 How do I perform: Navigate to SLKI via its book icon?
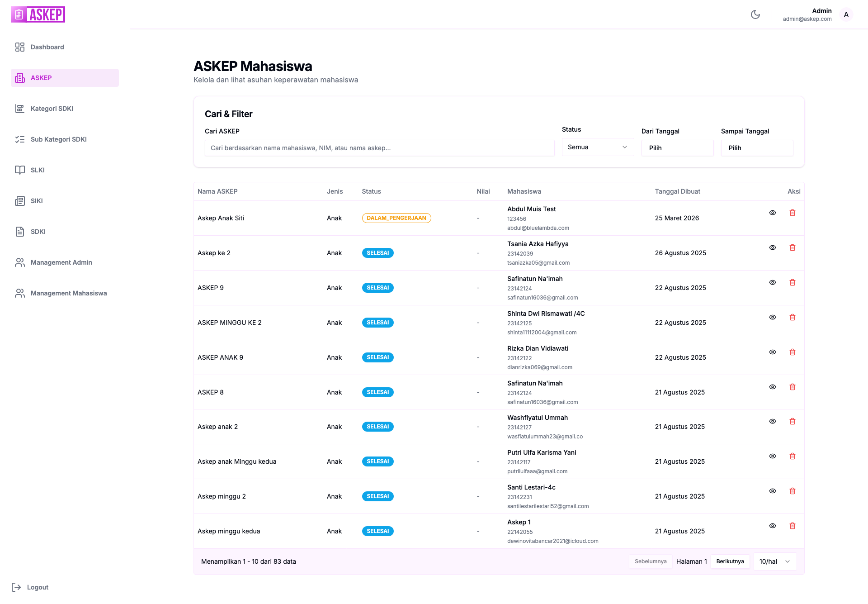[x=20, y=170]
